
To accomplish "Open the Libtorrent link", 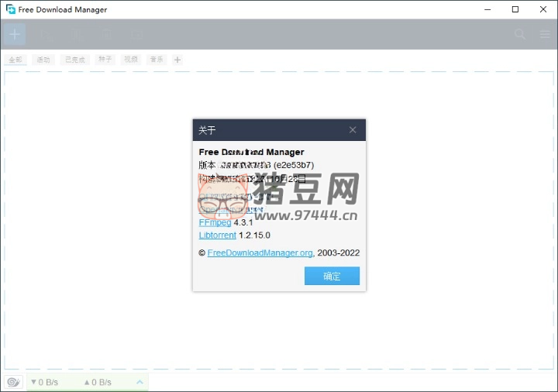I will click(x=218, y=235).
